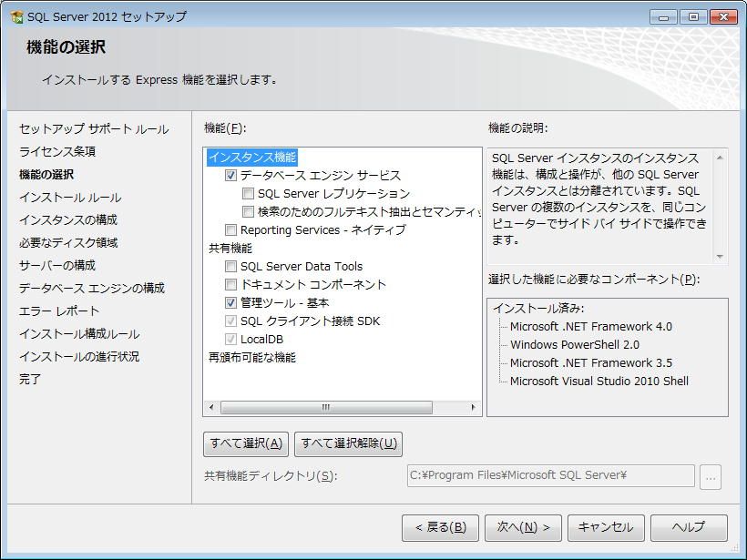Select Microsoft Visual Studio 2010 Shell entry
The width and height of the screenshot is (747, 560).
tap(599, 381)
